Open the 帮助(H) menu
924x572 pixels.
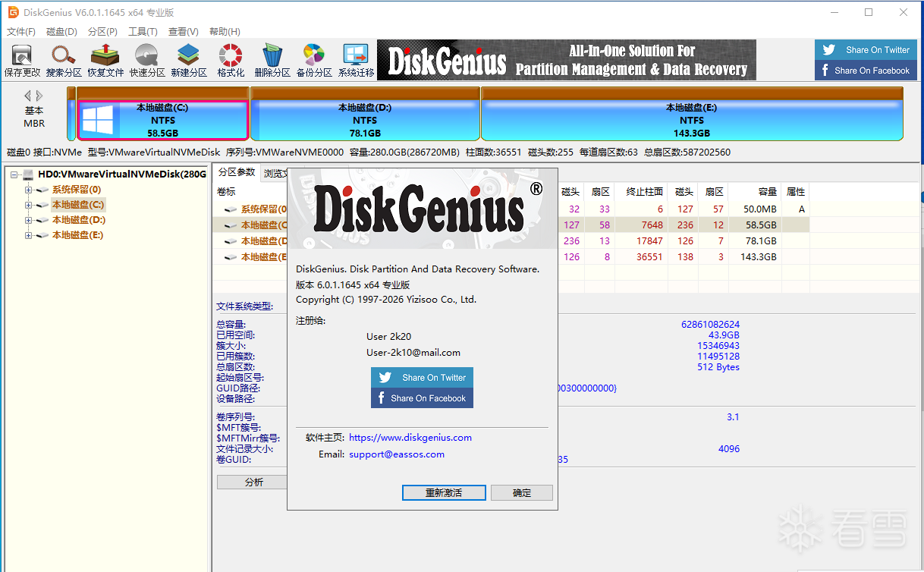click(224, 32)
